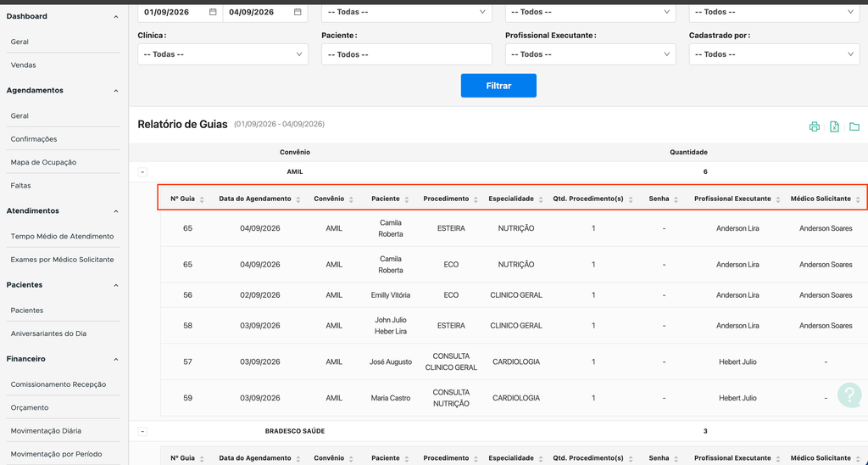Export report with the Excel icon
The width and height of the screenshot is (868, 465).
[x=834, y=127]
